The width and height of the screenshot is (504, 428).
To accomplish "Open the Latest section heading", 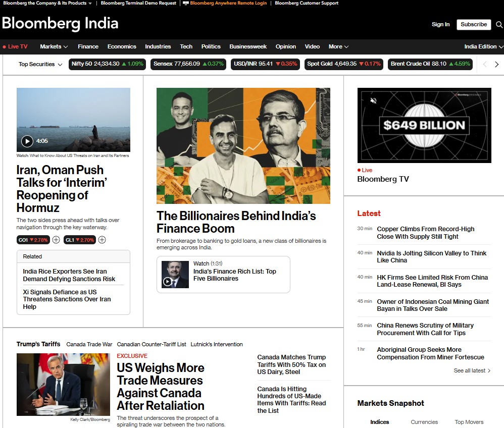I will 369,213.
